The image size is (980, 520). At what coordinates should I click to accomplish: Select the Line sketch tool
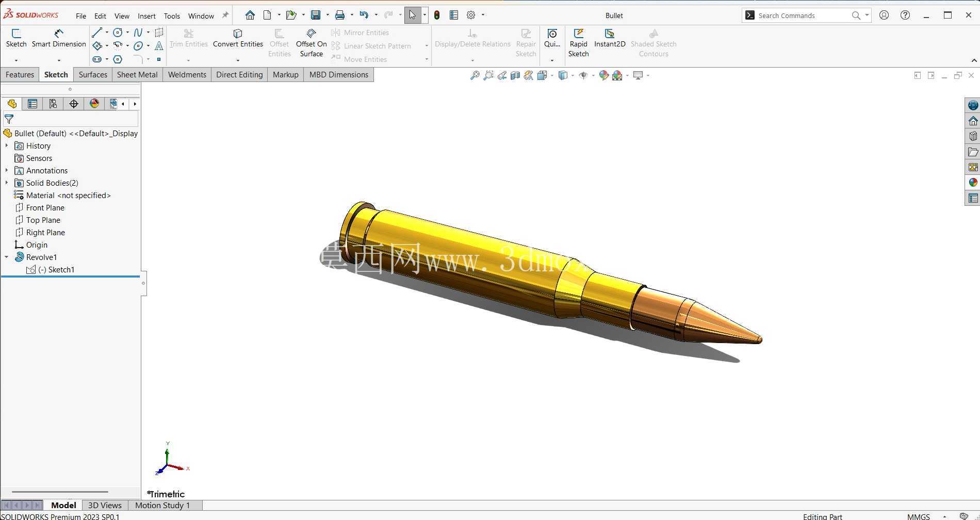(x=96, y=32)
